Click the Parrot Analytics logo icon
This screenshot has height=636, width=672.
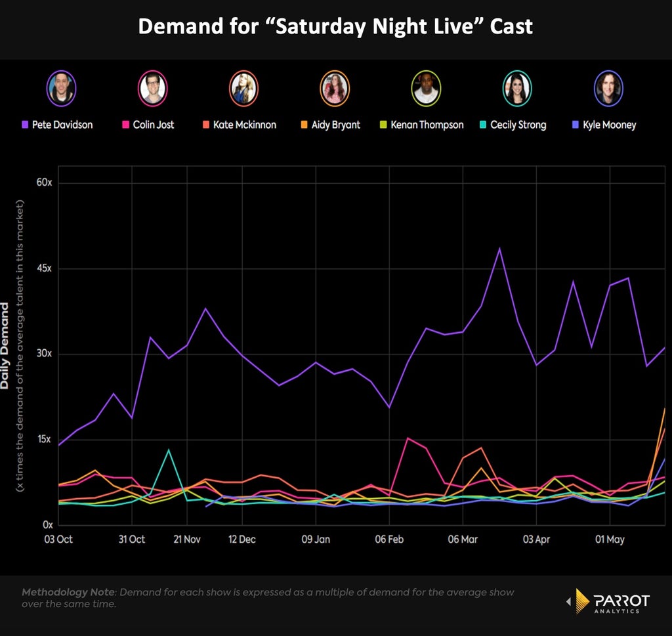click(583, 601)
